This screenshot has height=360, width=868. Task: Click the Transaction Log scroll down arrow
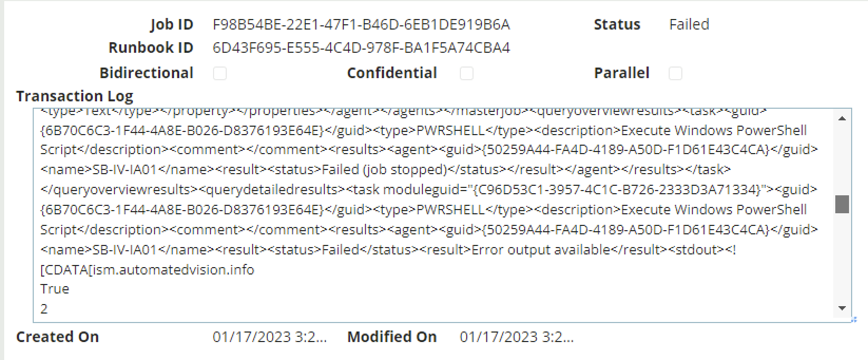[x=842, y=308]
